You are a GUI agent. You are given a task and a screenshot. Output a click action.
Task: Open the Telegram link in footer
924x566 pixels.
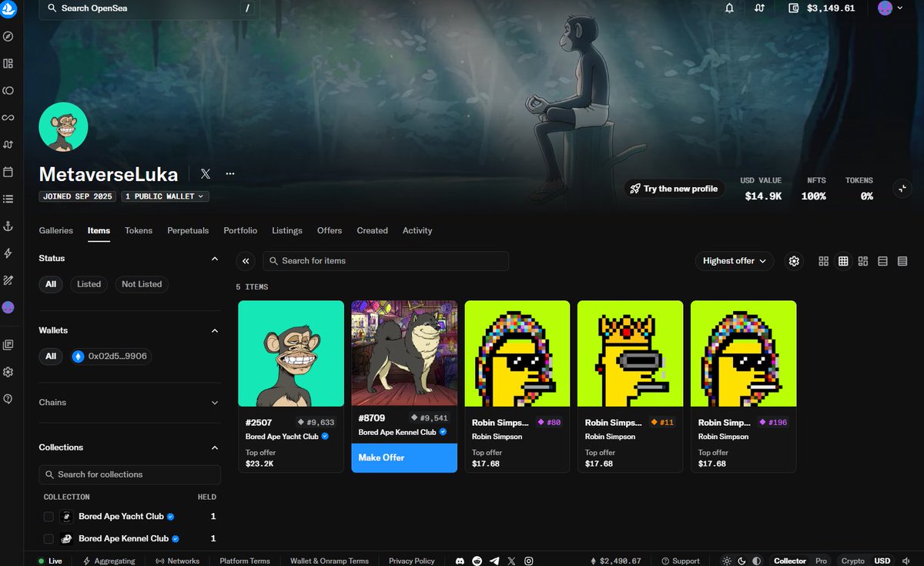point(494,561)
